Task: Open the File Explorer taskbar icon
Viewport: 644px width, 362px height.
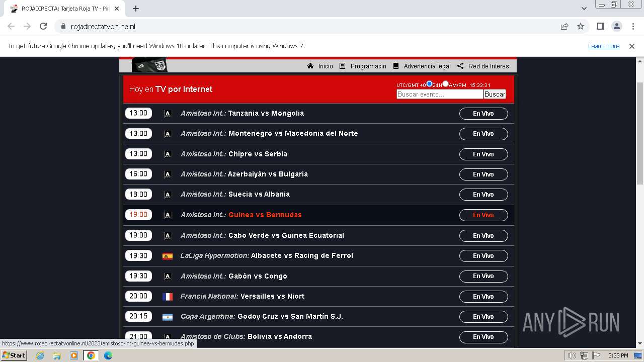Action: (57, 355)
